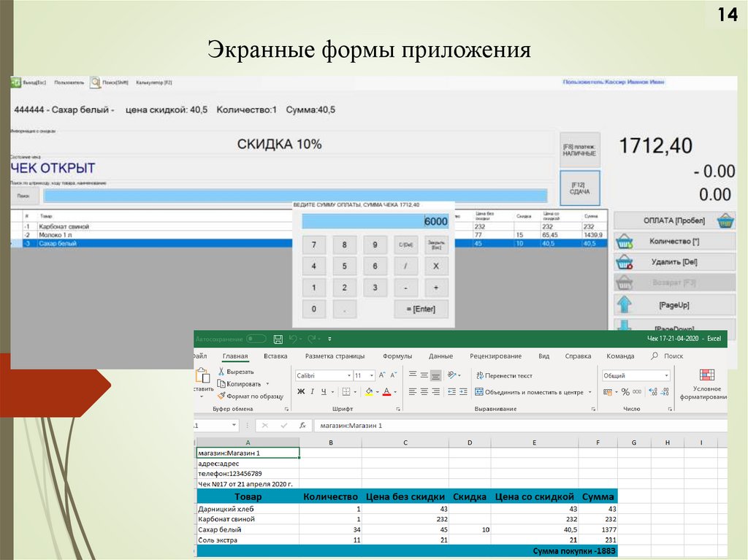Click the percent style icon

tap(625, 392)
